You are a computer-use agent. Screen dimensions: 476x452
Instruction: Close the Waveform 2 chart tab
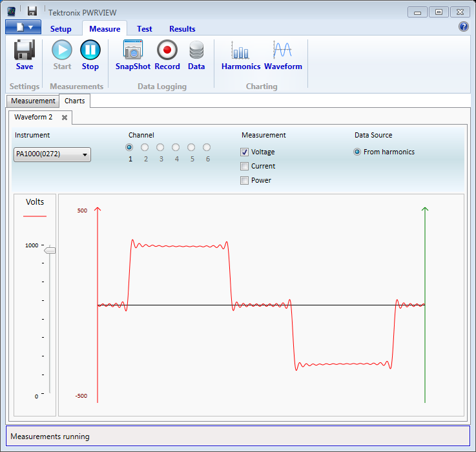[x=65, y=118]
